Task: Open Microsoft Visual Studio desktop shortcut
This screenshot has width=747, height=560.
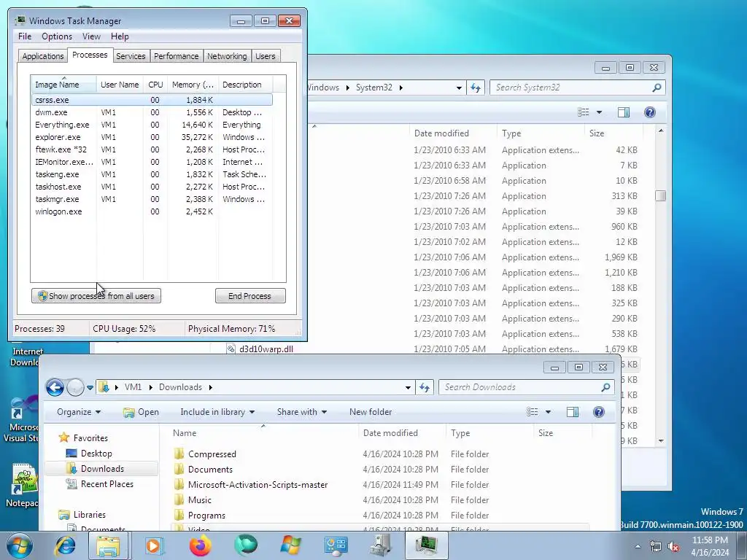Action: click(x=21, y=419)
